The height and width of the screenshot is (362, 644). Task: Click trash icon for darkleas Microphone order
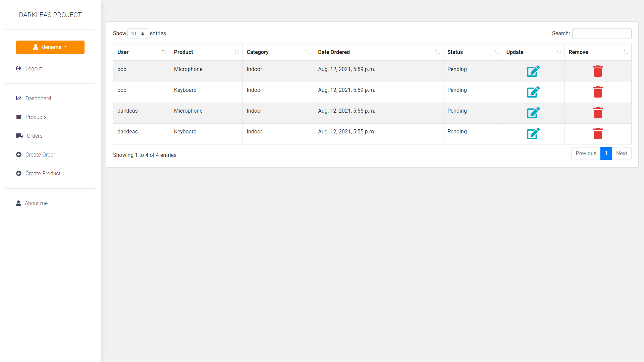click(x=598, y=113)
